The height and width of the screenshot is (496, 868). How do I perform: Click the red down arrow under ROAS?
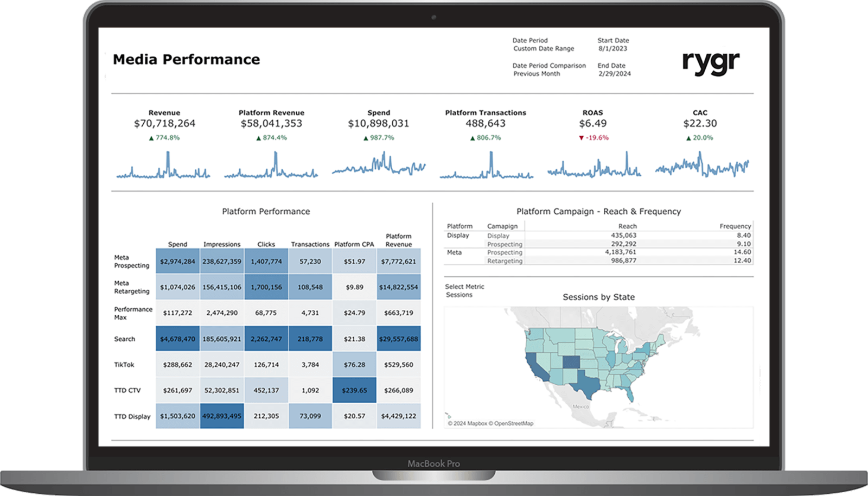point(582,138)
